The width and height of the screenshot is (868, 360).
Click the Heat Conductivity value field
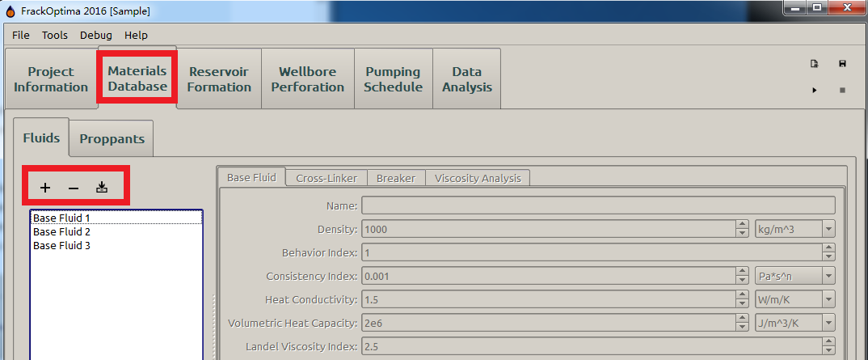549,299
